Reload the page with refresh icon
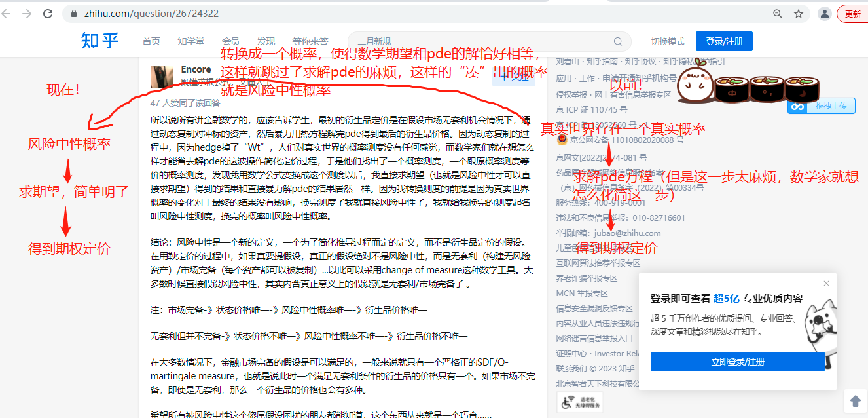 48,13
